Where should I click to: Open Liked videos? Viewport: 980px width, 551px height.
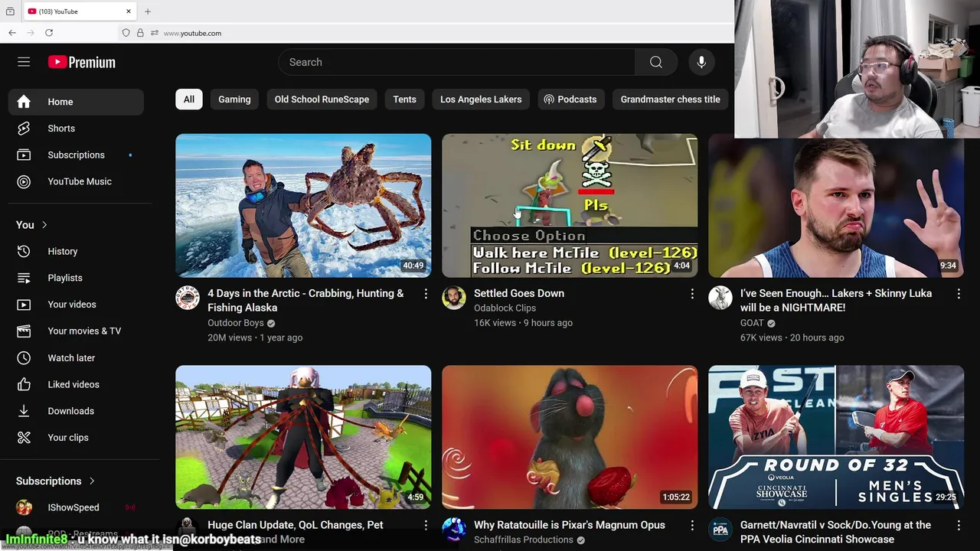pyautogui.click(x=76, y=384)
